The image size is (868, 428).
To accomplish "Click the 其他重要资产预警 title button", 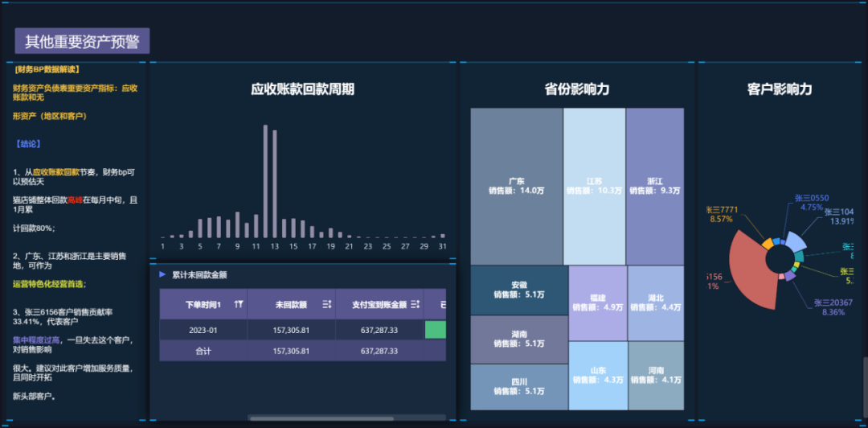I will (82, 41).
